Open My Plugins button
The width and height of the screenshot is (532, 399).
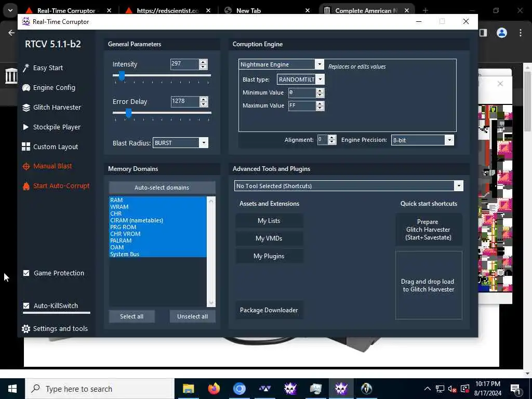click(x=269, y=256)
